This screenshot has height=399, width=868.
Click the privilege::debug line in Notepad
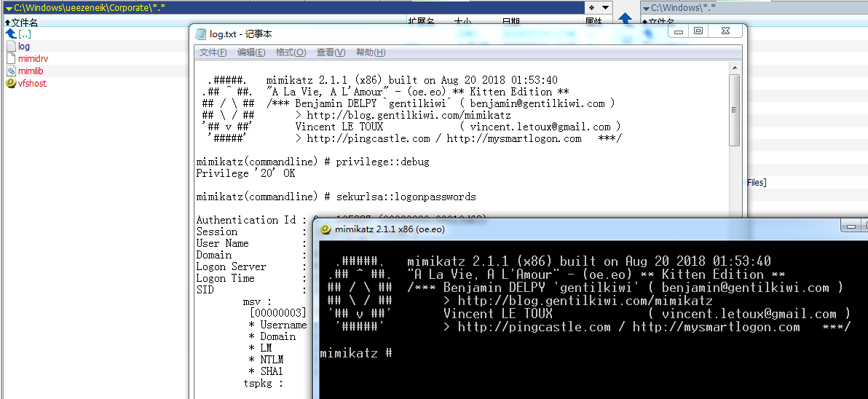click(313, 162)
